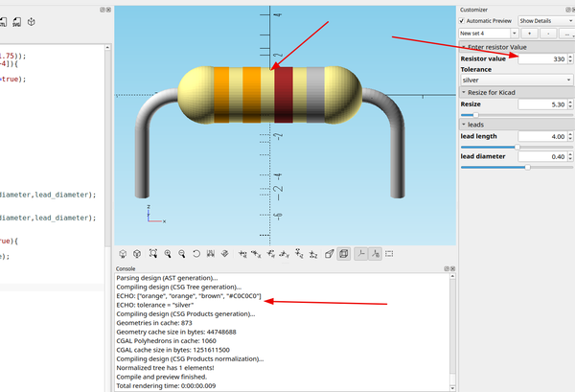Undock the editor panel float icon
Viewport: 575px width, 392px height.
point(103,10)
